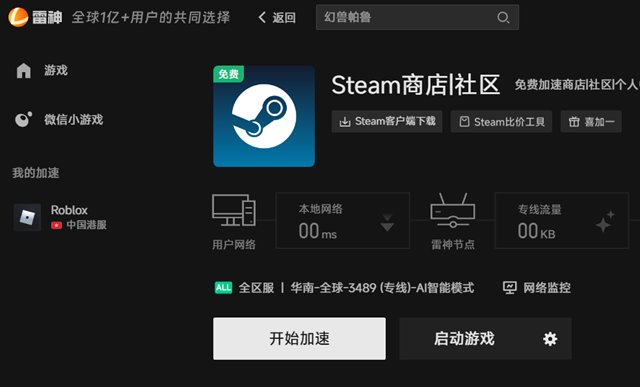Click the 微信小游戏 planet icon
The height and width of the screenshot is (387, 640).
pos(23,120)
